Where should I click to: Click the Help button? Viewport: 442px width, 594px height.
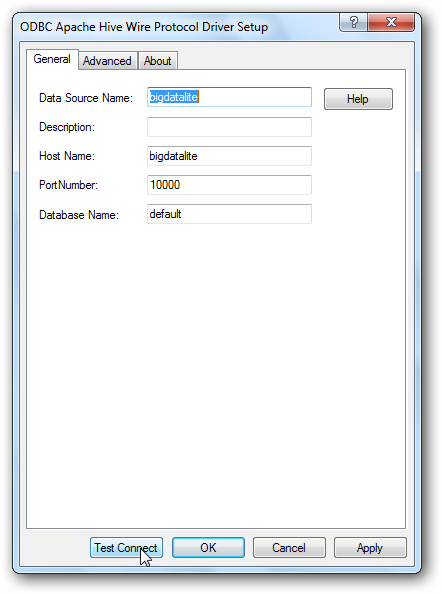pyautogui.click(x=358, y=99)
